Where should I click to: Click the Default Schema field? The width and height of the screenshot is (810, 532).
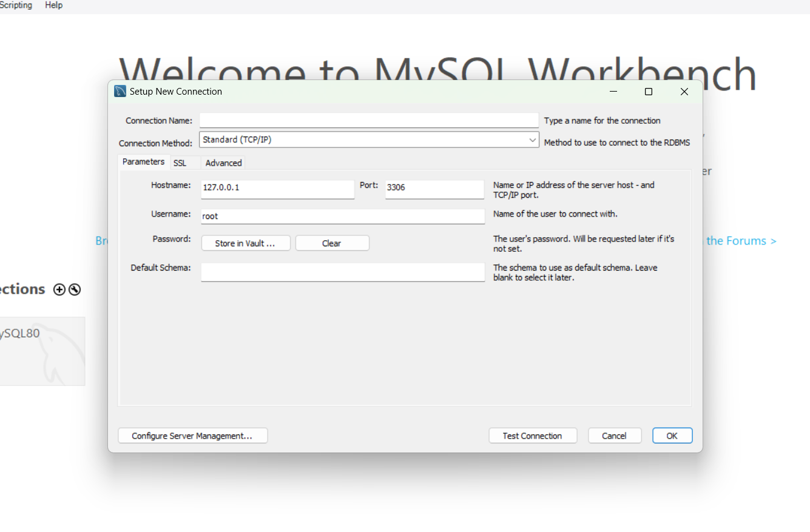pyautogui.click(x=343, y=272)
